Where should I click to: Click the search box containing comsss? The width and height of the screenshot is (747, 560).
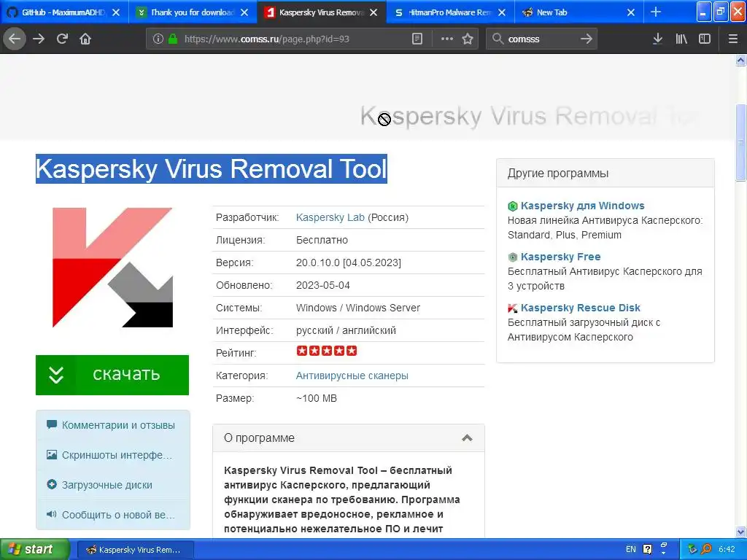(x=541, y=39)
